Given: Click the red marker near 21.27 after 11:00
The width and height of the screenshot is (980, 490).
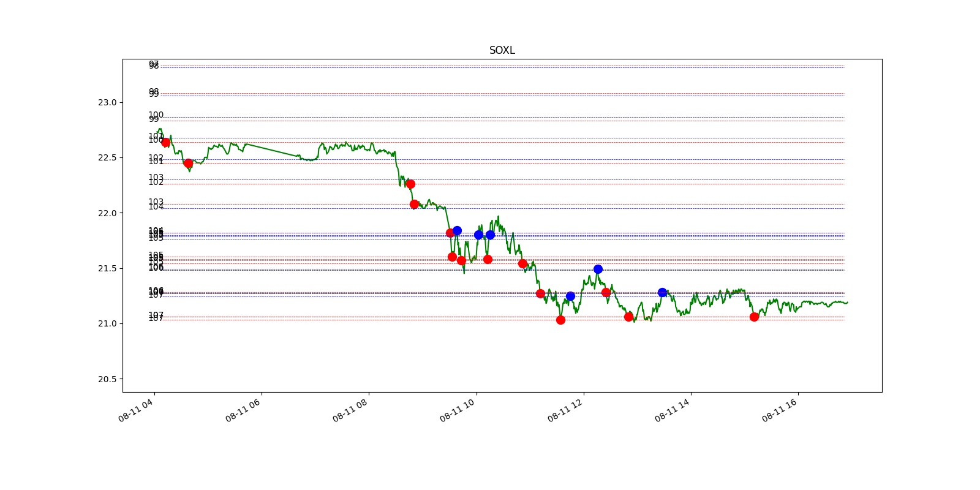Looking at the screenshot, I should pyautogui.click(x=540, y=293).
